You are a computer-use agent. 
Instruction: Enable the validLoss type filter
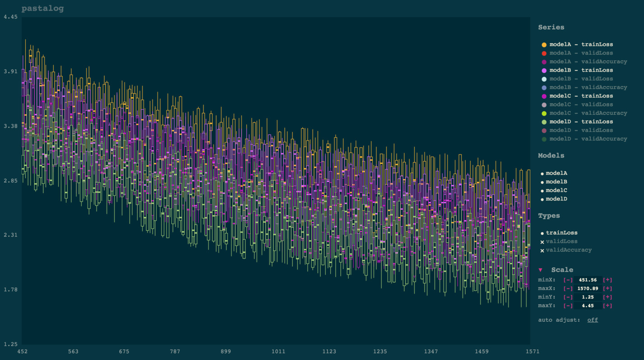561,242
